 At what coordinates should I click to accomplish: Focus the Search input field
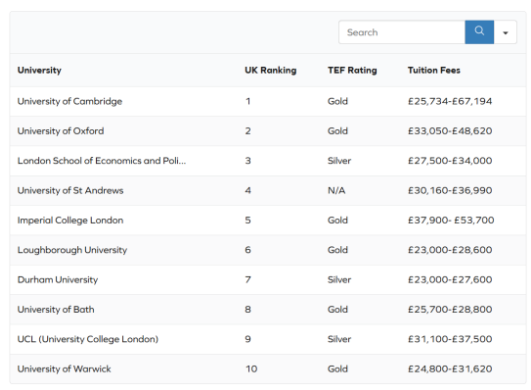(402, 32)
